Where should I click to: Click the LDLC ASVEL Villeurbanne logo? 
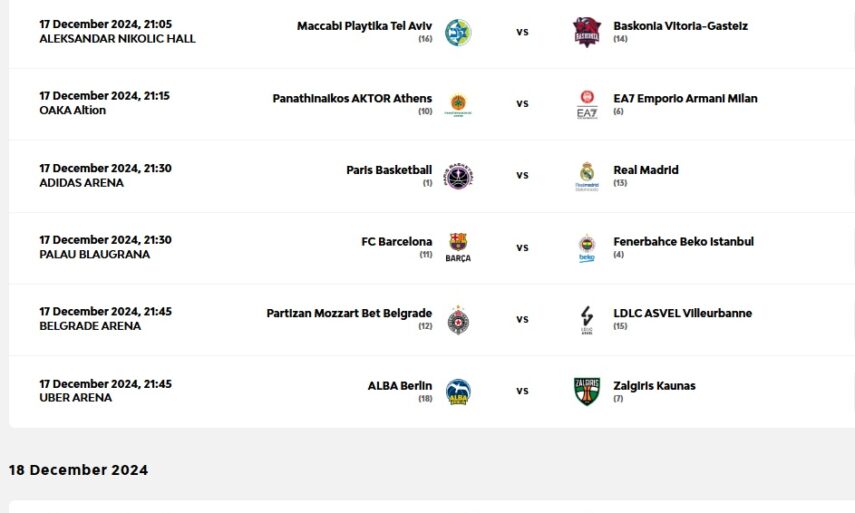tap(587, 319)
